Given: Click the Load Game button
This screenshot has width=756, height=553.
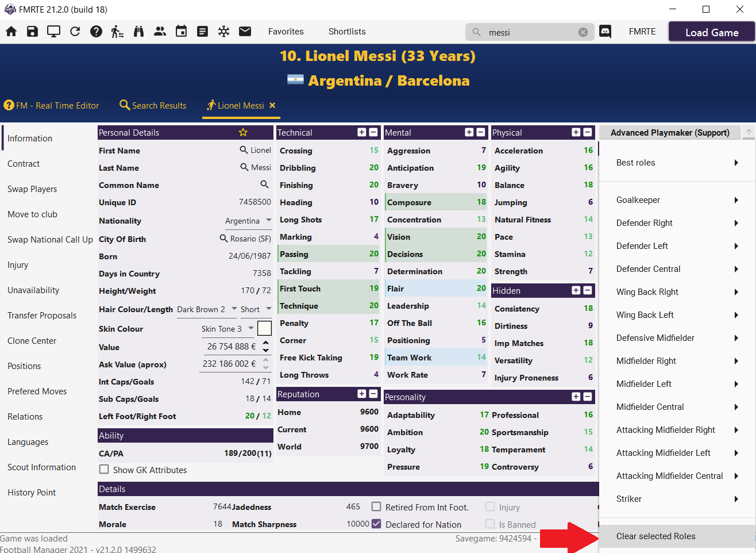Looking at the screenshot, I should click(712, 32).
